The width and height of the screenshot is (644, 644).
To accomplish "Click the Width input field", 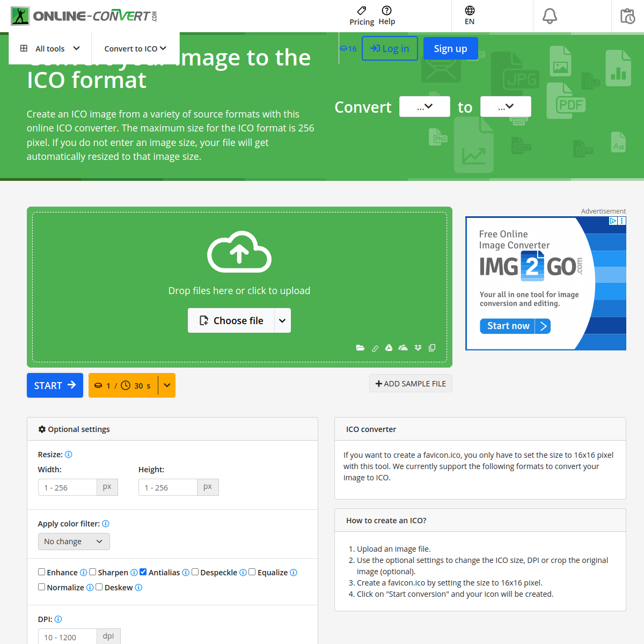I will pos(67,487).
